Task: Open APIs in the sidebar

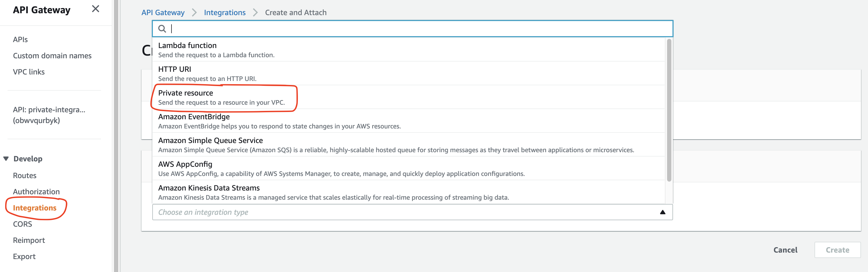Action: click(20, 39)
